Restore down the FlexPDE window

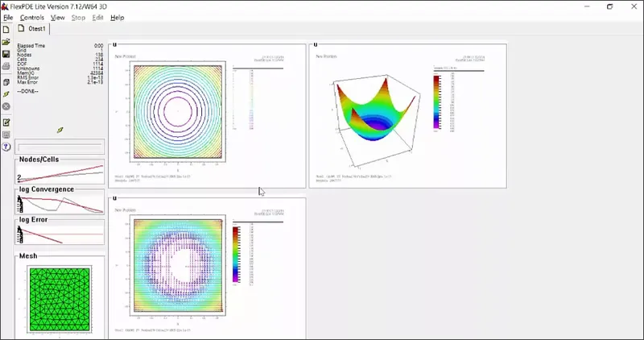610,6
